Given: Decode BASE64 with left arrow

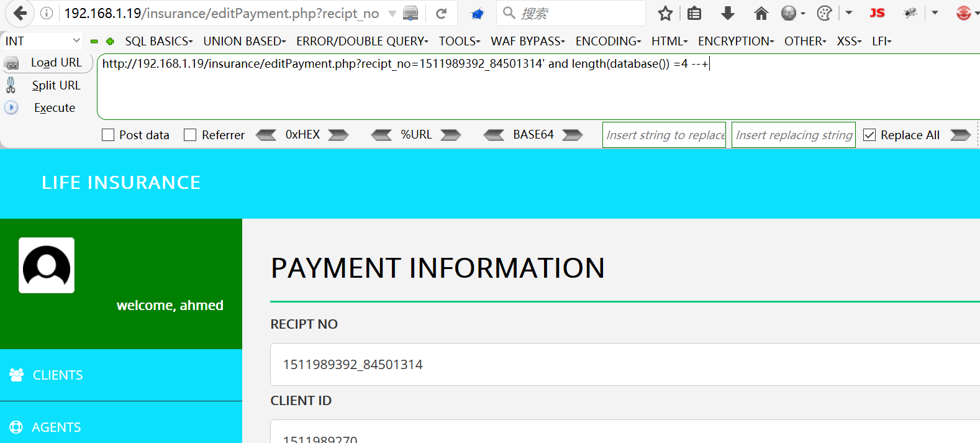Looking at the screenshot, I should (x=494, y=135).
